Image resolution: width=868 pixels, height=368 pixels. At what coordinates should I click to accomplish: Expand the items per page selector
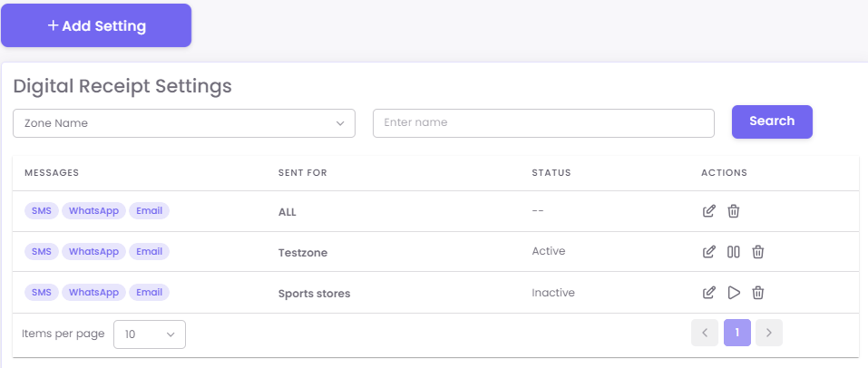tap(150, 334)
